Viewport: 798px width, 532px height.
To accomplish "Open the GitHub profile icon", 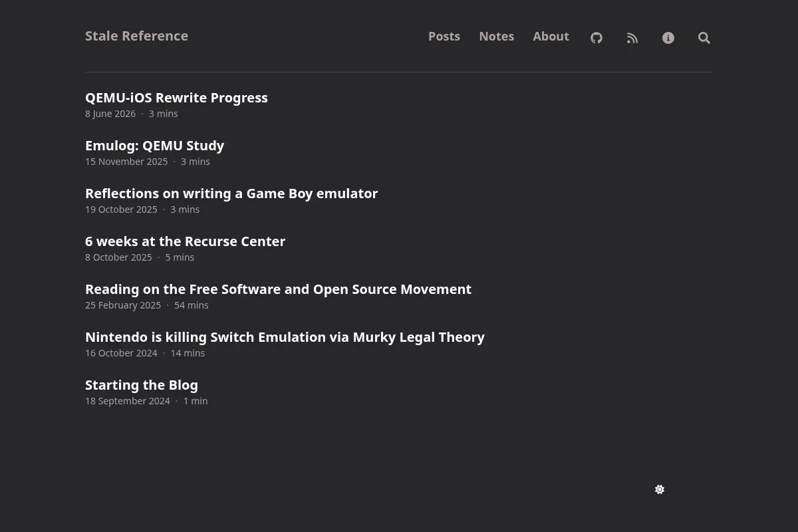I will (597, 38).
